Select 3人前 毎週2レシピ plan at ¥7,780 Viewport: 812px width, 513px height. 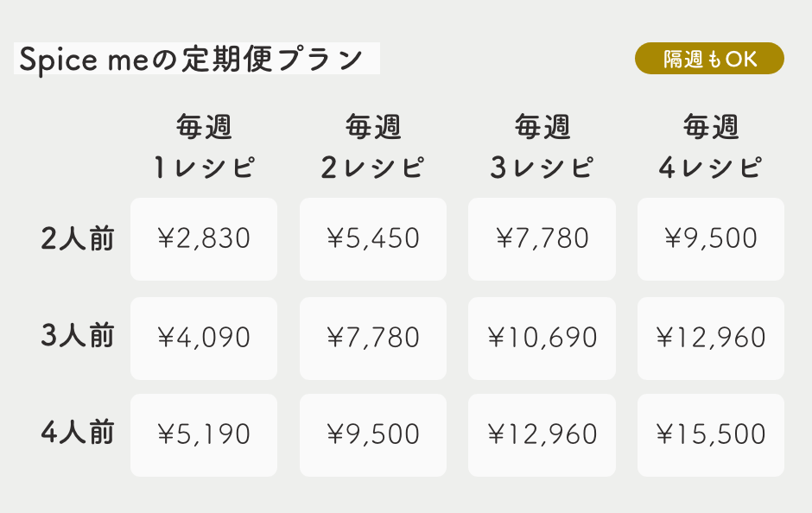pos(373,338)
